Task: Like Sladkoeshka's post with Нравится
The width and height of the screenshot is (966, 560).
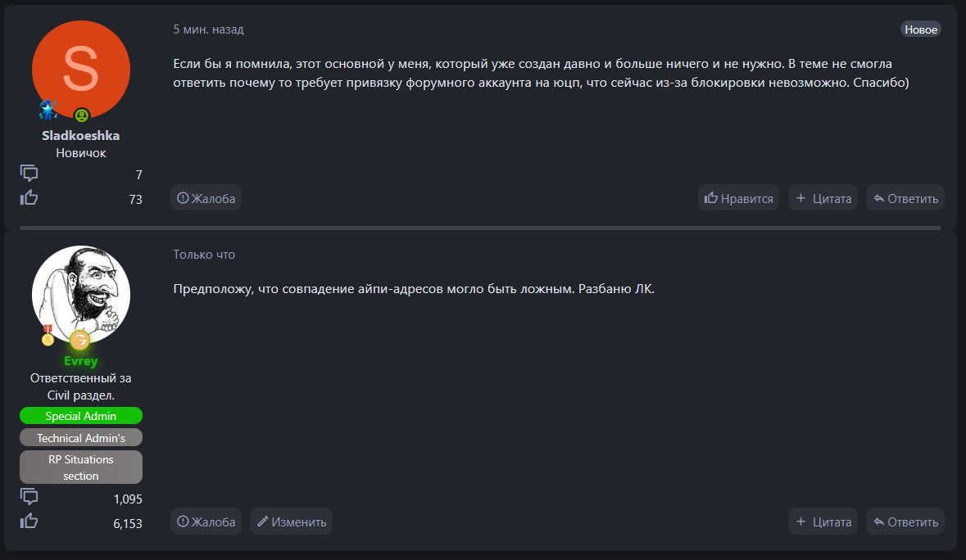Action: (739, 198)
